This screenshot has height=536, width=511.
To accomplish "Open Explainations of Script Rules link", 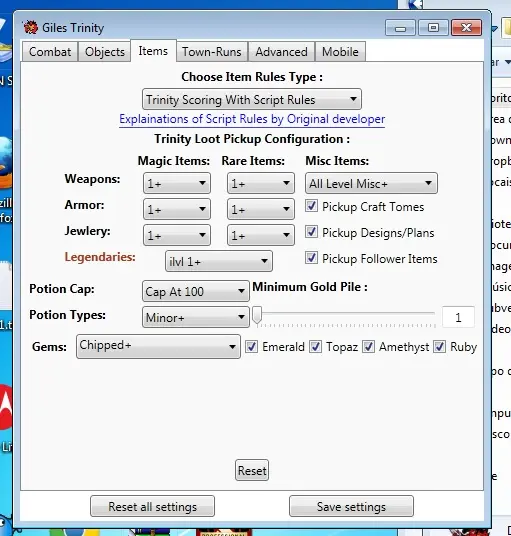I will coord(252,119).
